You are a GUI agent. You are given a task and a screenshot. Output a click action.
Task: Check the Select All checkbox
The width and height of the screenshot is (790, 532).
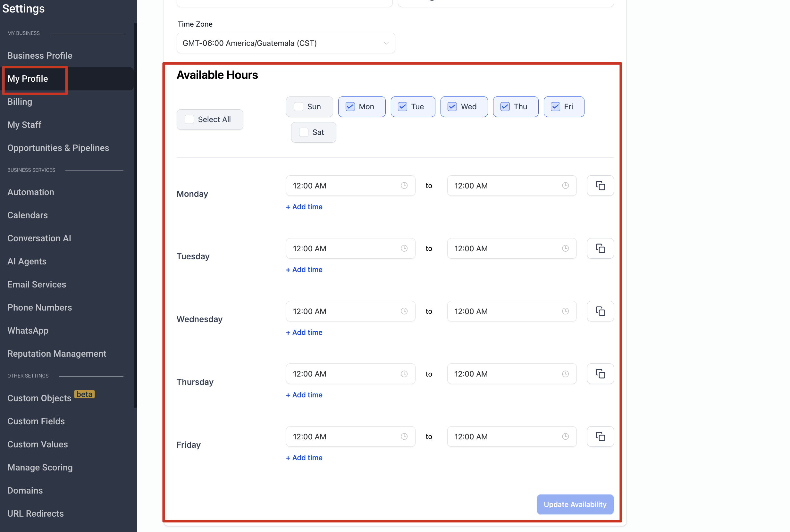pyautogui.click(x=189, y=120)
